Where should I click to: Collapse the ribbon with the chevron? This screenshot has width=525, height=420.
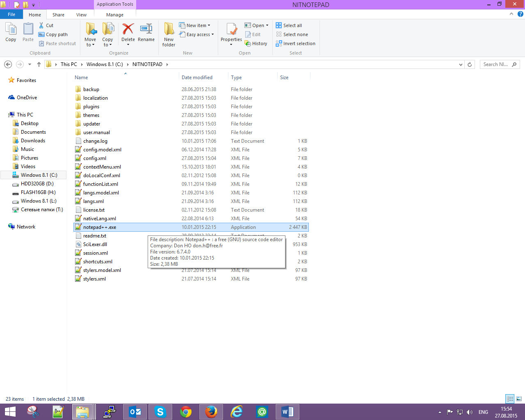point(511,14)
